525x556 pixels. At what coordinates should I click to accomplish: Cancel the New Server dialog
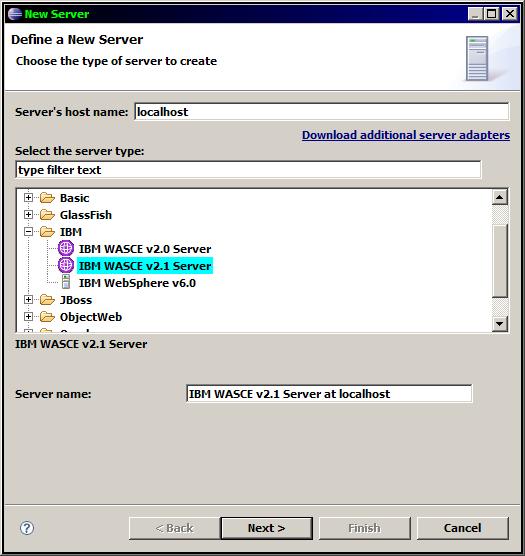(x=463, y=528)
